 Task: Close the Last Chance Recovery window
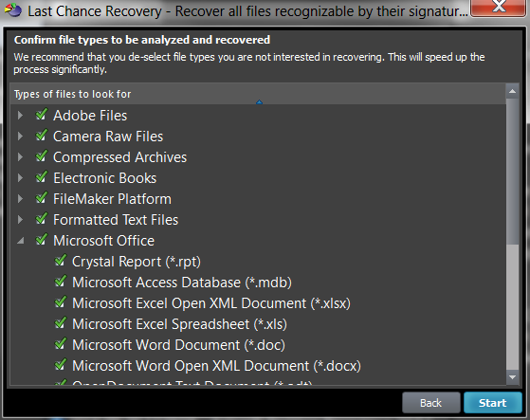point(499,7)
